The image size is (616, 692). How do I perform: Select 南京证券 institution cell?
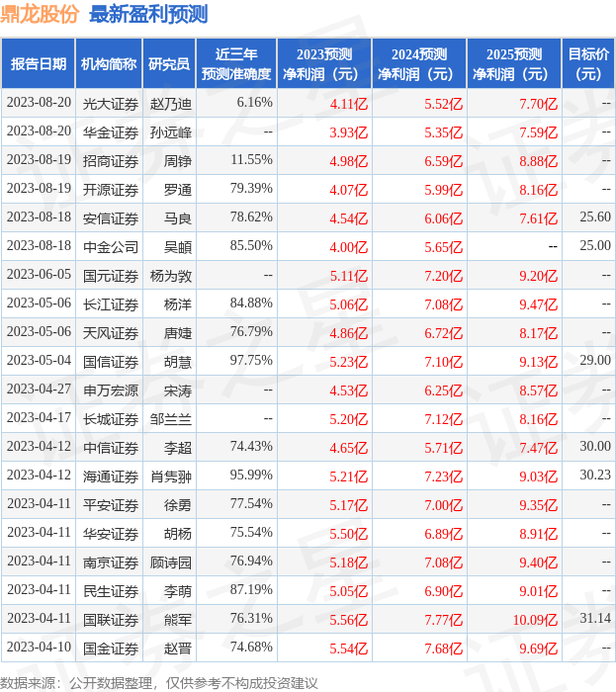[x=111, y=563]
